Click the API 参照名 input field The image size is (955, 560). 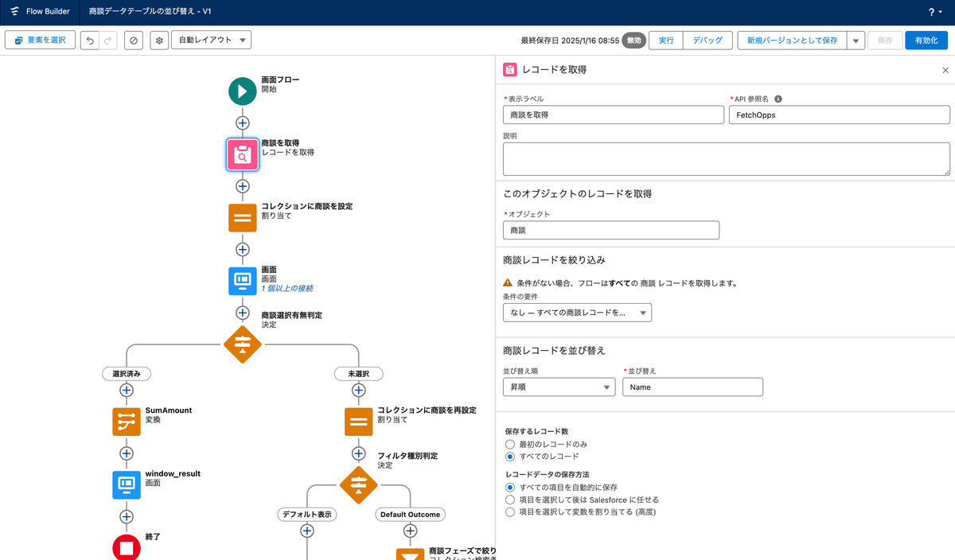(x=840, y=115)
